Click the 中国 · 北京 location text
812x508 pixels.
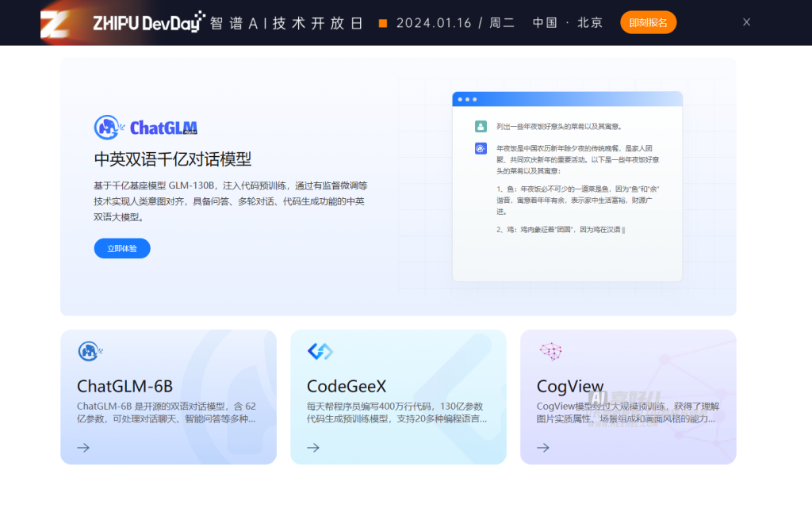[x=568, y=23]
